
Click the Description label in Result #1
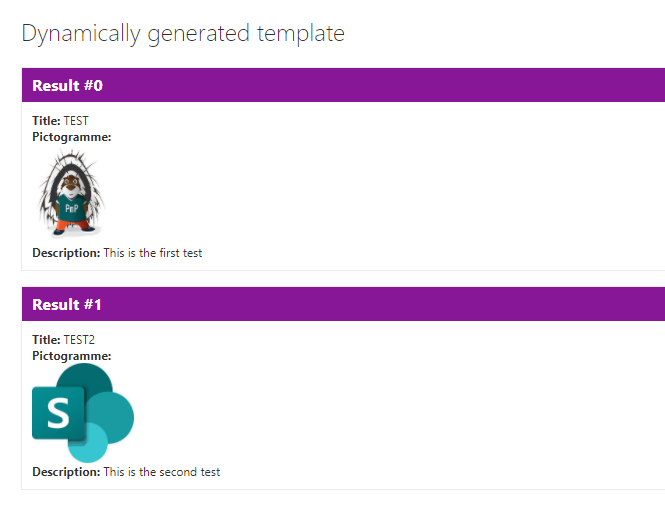(66, 472)
